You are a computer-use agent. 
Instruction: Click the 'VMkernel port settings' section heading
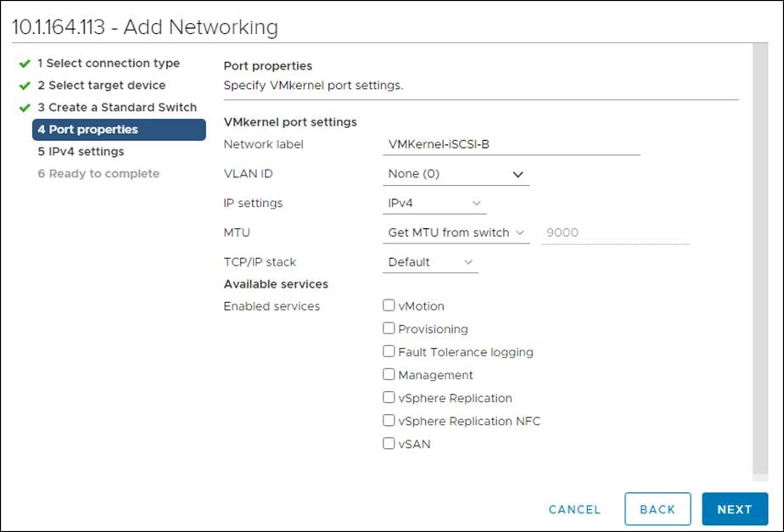(290, 122)
